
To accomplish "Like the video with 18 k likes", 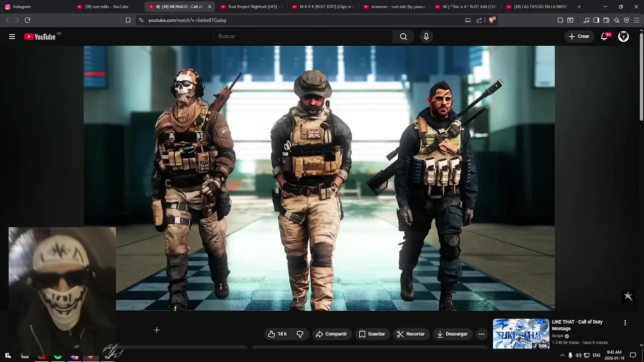I will coord(277,334).
